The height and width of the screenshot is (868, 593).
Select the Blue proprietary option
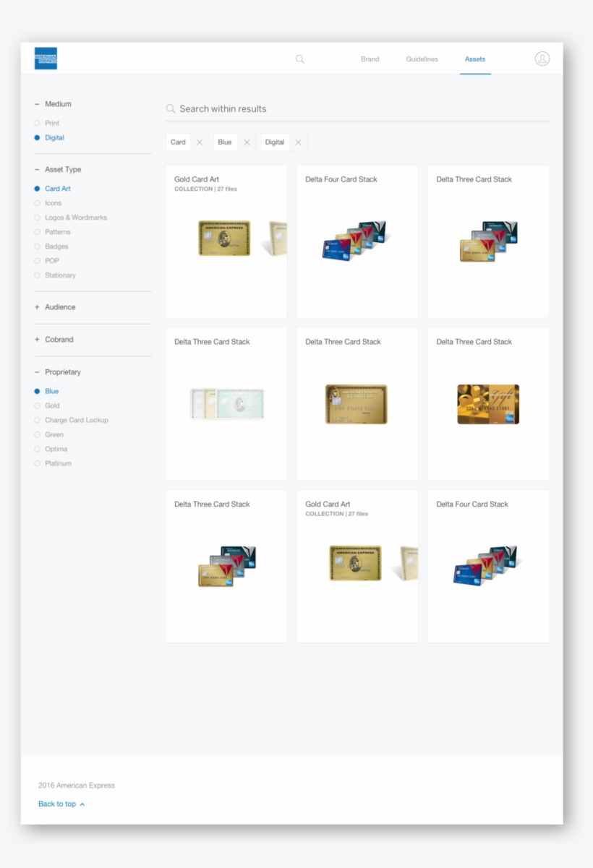(x=46, y=391)
